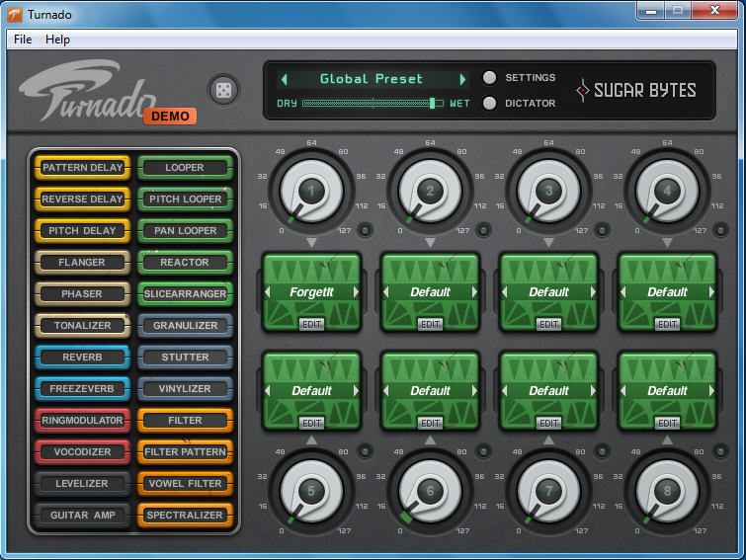Select the PITCH DELAY effect
The width and height of the screenshot is (746, 560).
coord(82,230)
